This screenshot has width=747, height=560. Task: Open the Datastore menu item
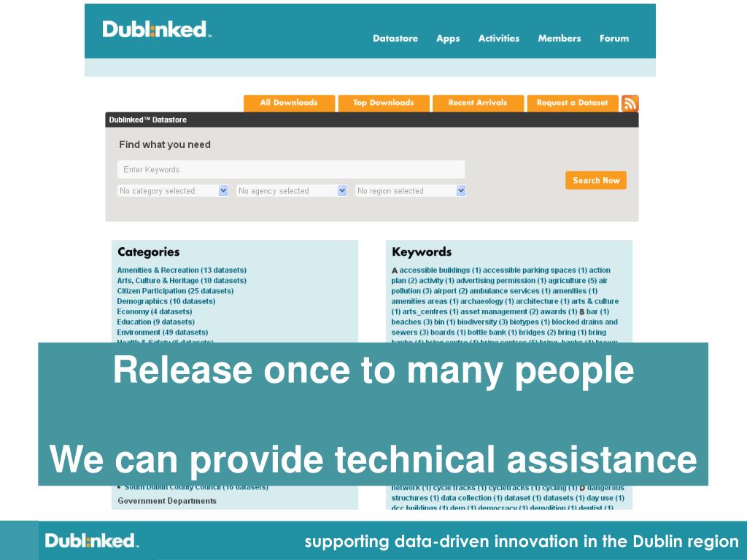pos(395,39)
